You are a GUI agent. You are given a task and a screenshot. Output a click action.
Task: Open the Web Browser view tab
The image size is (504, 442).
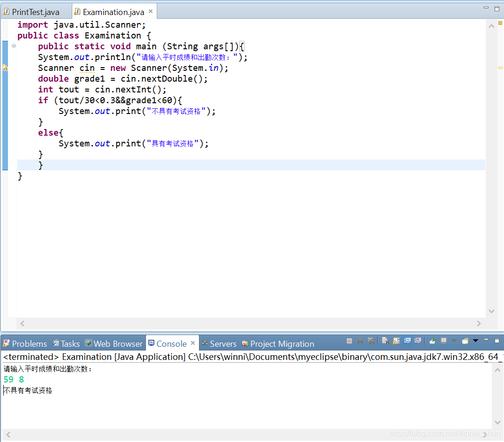tap(114, 343)
